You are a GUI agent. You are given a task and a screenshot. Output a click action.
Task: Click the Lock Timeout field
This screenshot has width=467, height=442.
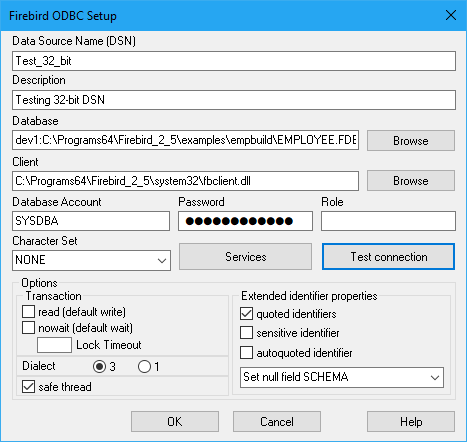tap(54, 345)
